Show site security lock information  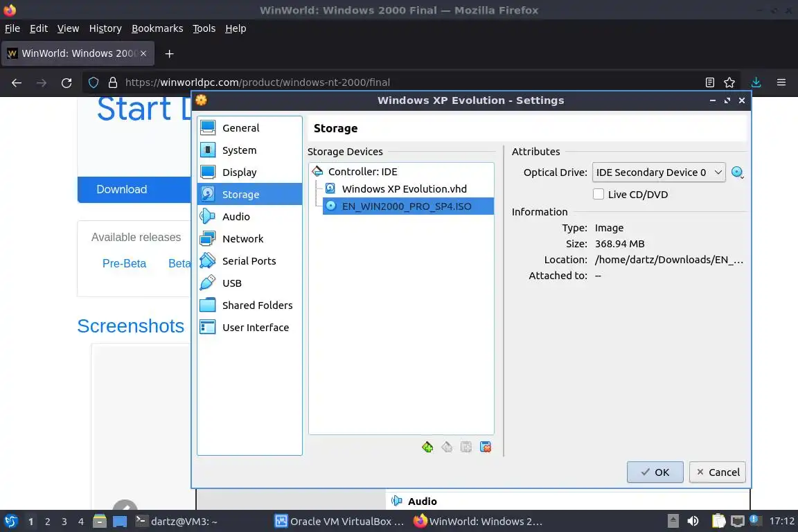(x=113, y=82)
